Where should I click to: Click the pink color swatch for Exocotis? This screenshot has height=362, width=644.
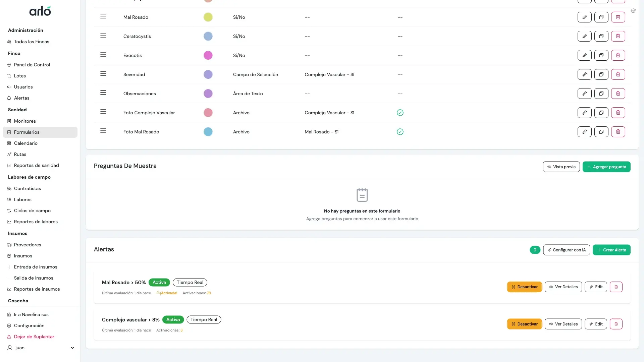[208, 55]
